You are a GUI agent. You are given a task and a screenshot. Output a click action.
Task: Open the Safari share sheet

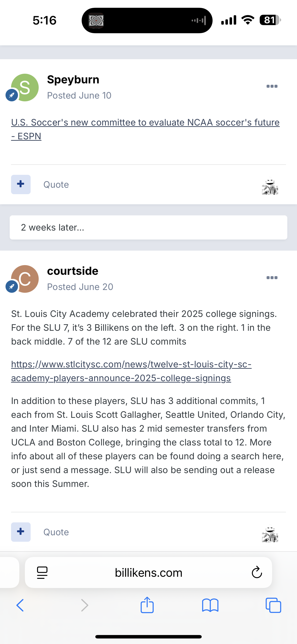[x=147, y=605]
